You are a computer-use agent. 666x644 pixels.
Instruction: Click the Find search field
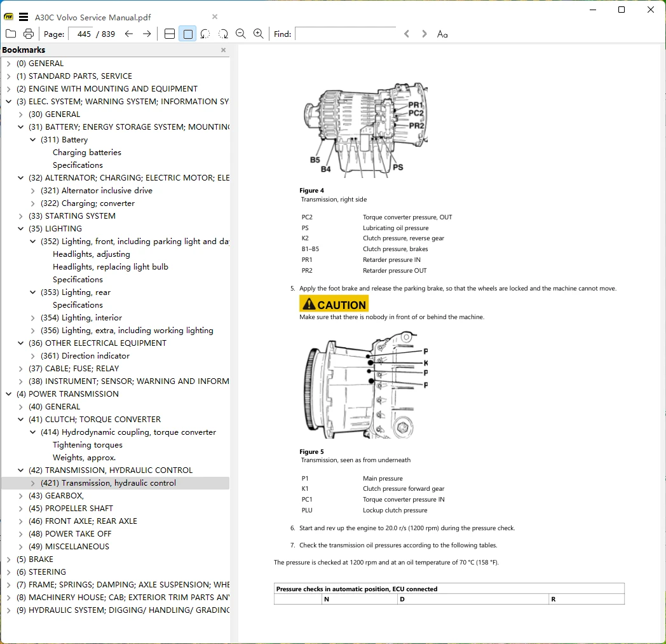coord(345,34)
